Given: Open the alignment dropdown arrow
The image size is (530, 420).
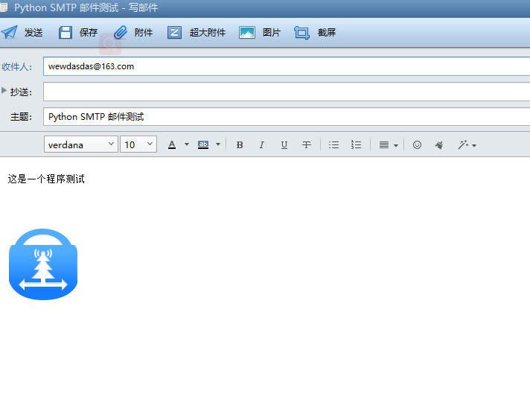Looking at the screenshot, I should click(x=396, y=146).
